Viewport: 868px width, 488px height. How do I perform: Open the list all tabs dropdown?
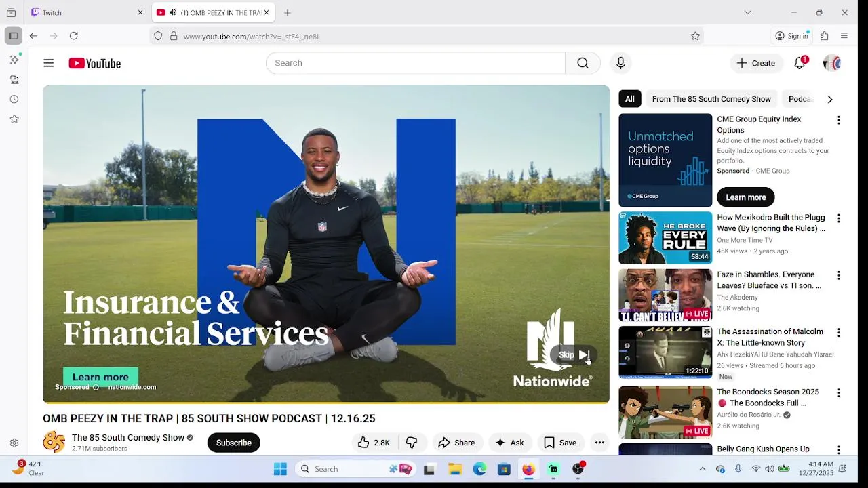(x=747, y=12)
